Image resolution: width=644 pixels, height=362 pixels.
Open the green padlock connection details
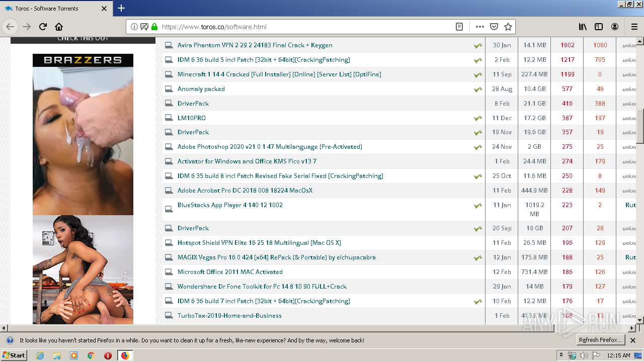(154, 27)
